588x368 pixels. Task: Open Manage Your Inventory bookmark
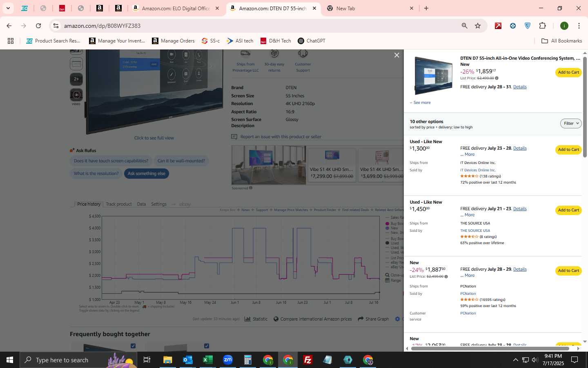pyautogui.click(x=117, y=41)
